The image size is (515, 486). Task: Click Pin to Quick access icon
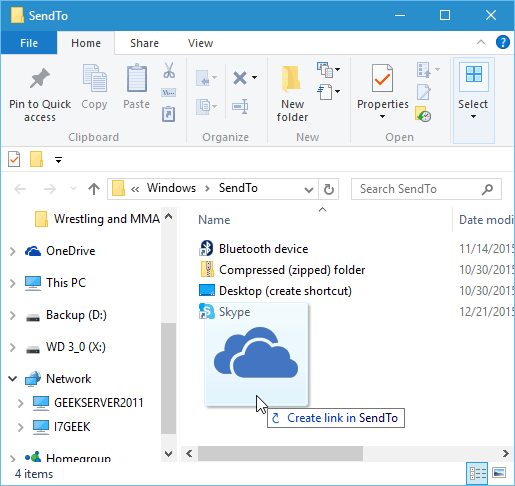(40, 78)
